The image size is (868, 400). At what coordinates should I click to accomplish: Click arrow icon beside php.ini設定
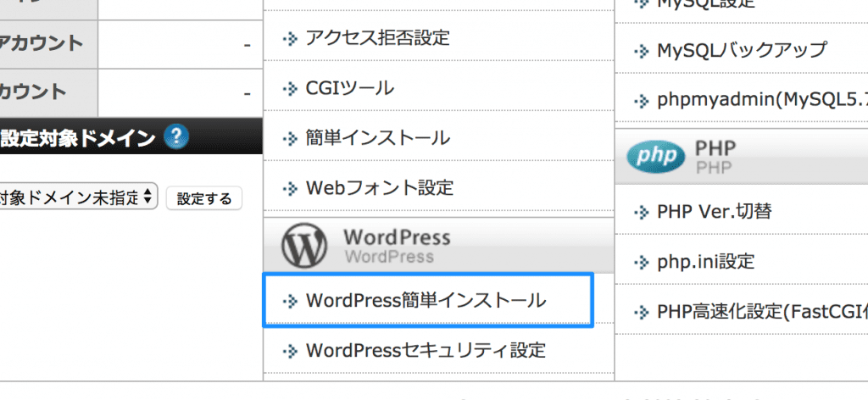[641, 262]
